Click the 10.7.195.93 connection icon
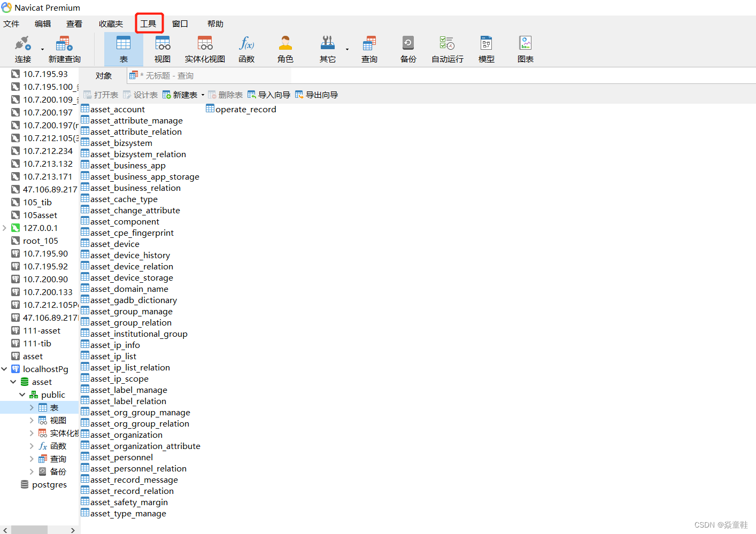 click(16, 74)
